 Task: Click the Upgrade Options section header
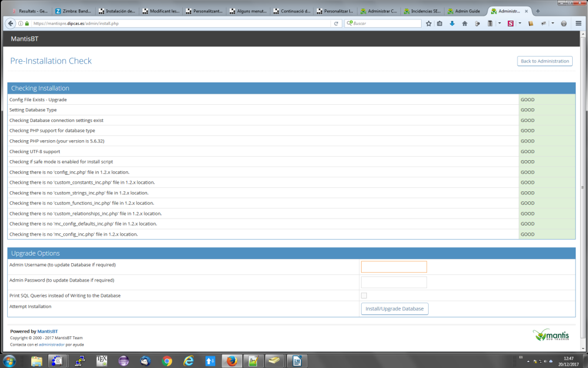292,253
